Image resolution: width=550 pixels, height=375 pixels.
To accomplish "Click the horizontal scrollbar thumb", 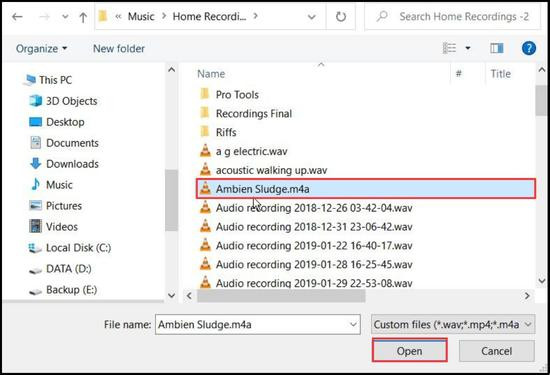I will (x=281, y=296).
